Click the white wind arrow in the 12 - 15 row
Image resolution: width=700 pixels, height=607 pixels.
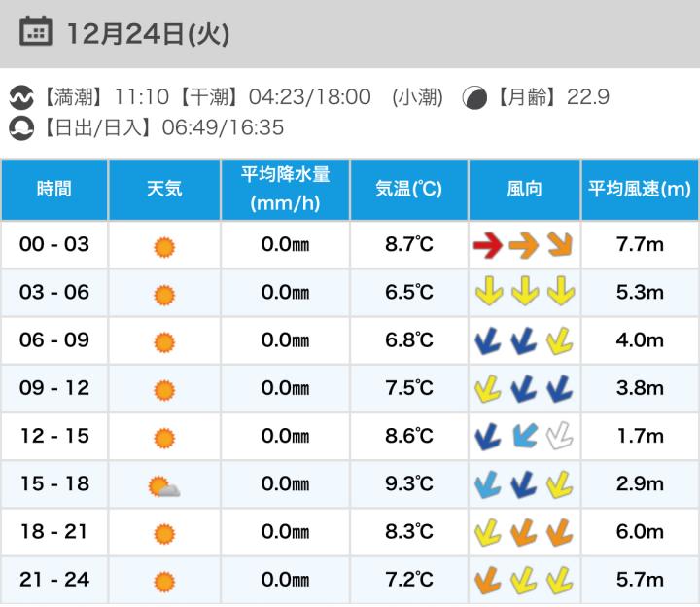559,436
